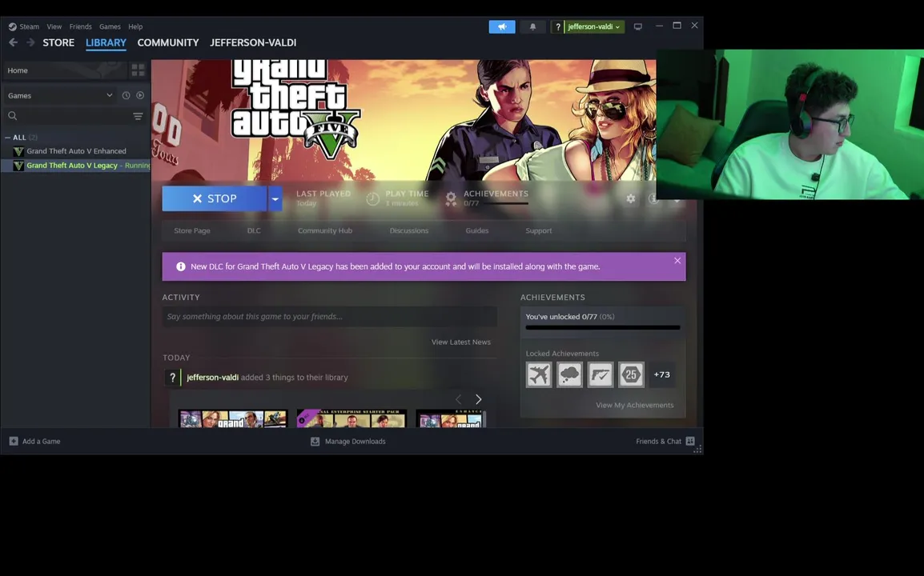Open the announcements megaphone button
This screenshot has height=576, width=924.
[502, 27]
